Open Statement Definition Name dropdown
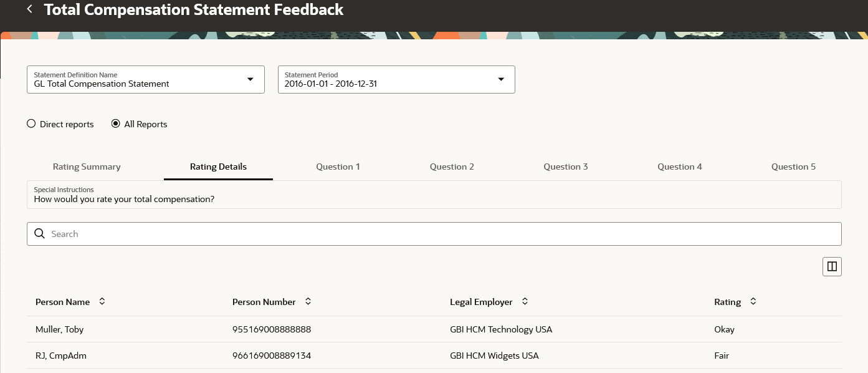 coord(146,79)
